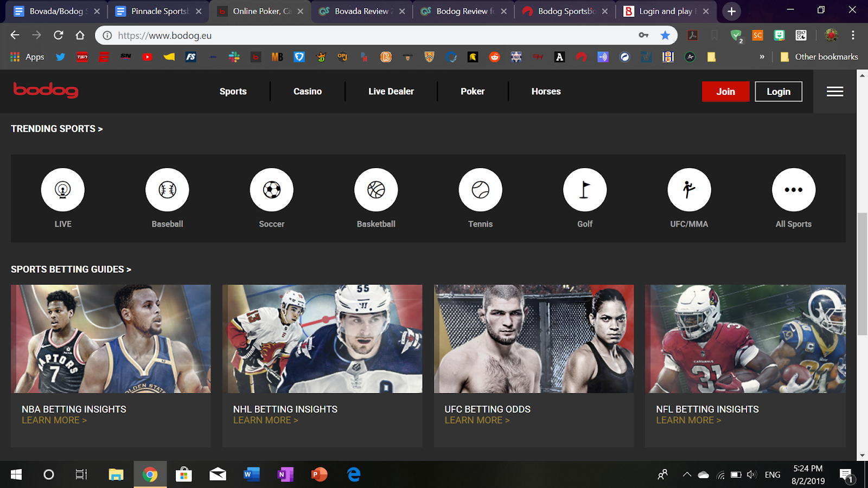Close the Bovada/Bodog docs tab
The height and width of the screenshot is (488, 868).
(x=97, y=11)
